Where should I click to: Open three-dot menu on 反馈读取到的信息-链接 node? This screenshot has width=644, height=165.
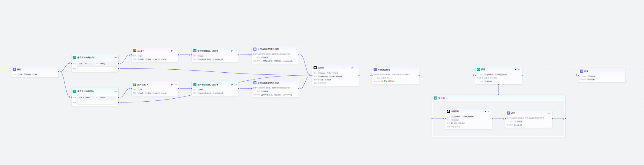[296, 49]
